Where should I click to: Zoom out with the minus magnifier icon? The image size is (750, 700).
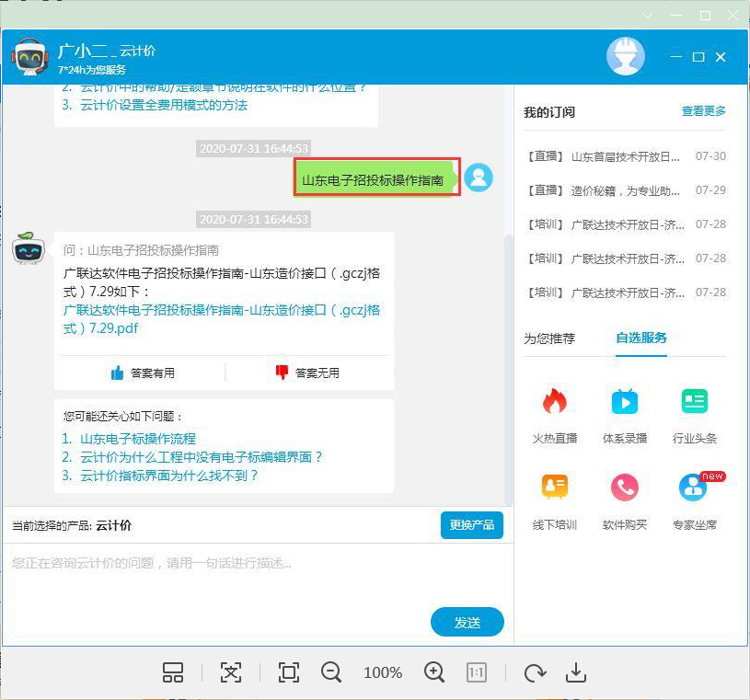331,672
